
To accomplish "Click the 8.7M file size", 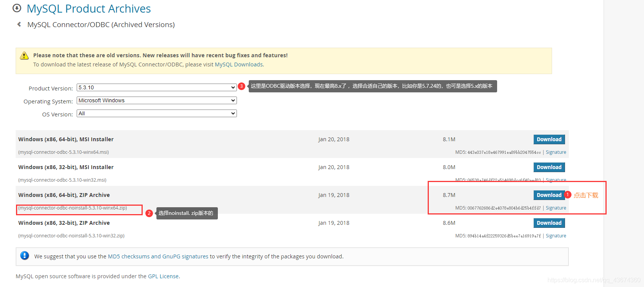I will tap(449, 195).
